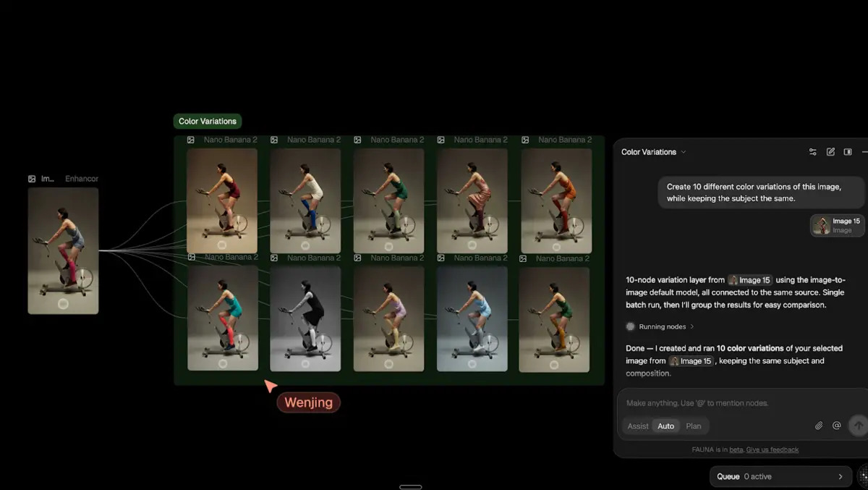Open the Give us feedback link
The height and width of the screenshot is (490, 868).
click(772, 449)
